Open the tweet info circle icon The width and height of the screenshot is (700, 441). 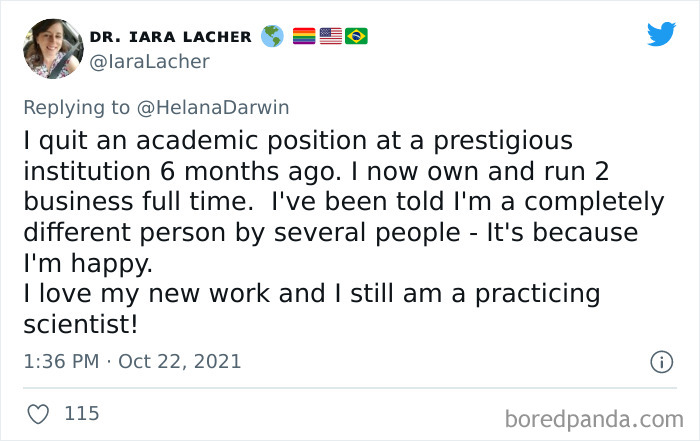click(661, 361)
